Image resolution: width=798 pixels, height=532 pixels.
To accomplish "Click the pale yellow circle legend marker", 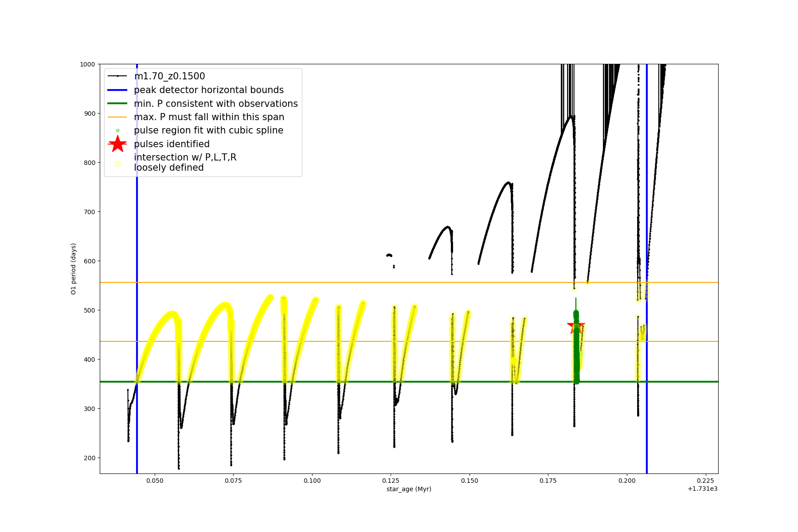I will pyautogui.click(x=117, y=164).
